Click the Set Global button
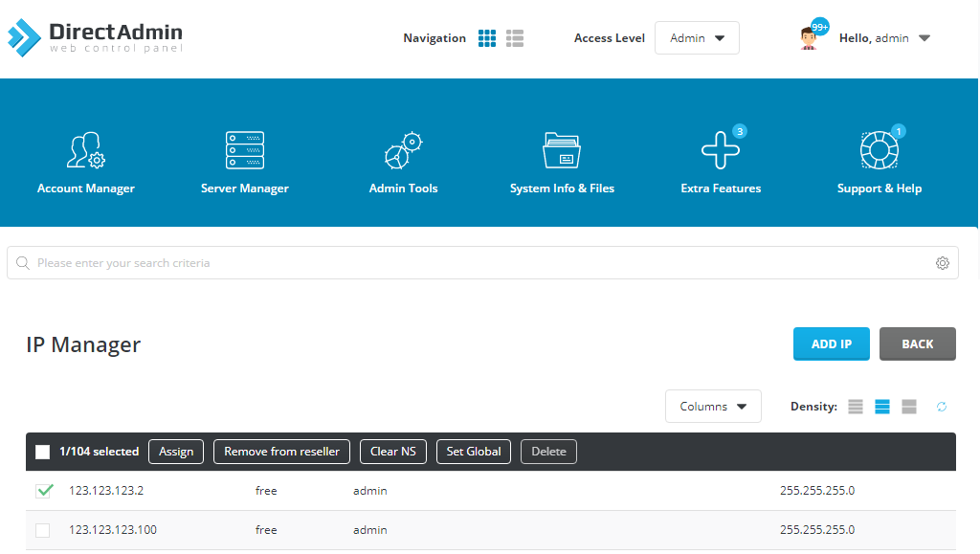The image size is (980, 554). pos(474,452)
